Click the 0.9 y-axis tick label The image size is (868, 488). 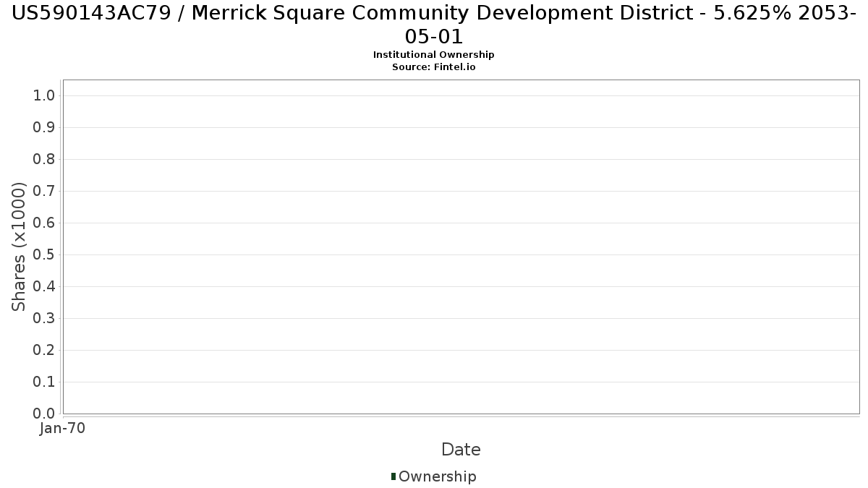tap(44, 128)
